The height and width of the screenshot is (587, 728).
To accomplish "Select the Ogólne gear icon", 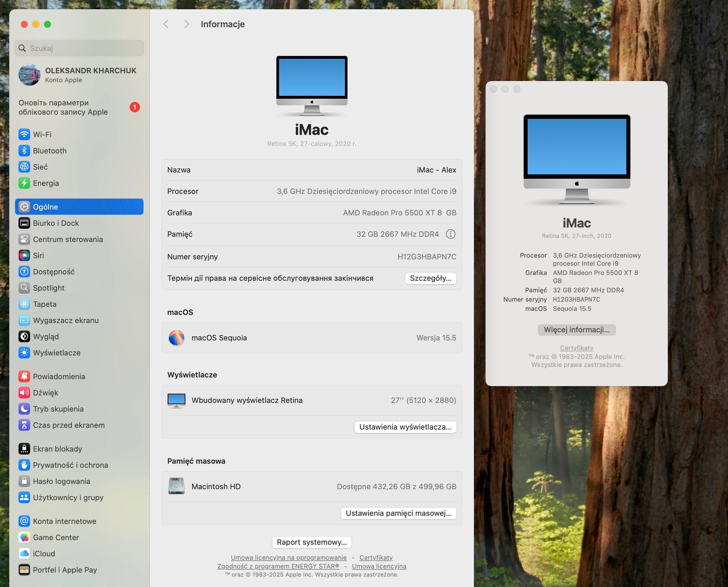I will (24, 207).
